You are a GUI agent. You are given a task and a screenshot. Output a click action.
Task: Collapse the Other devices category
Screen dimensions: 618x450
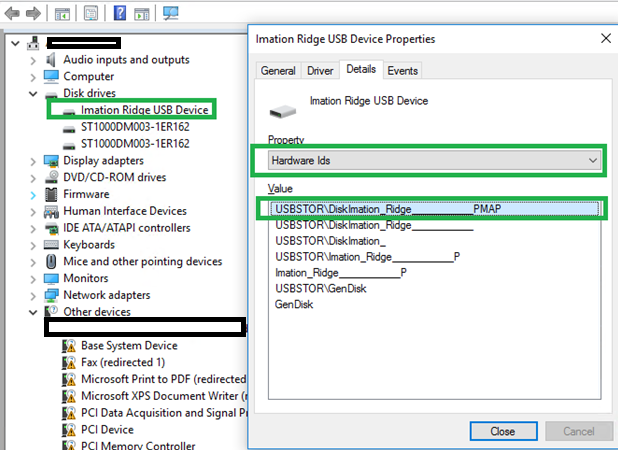tap(33, 312)
